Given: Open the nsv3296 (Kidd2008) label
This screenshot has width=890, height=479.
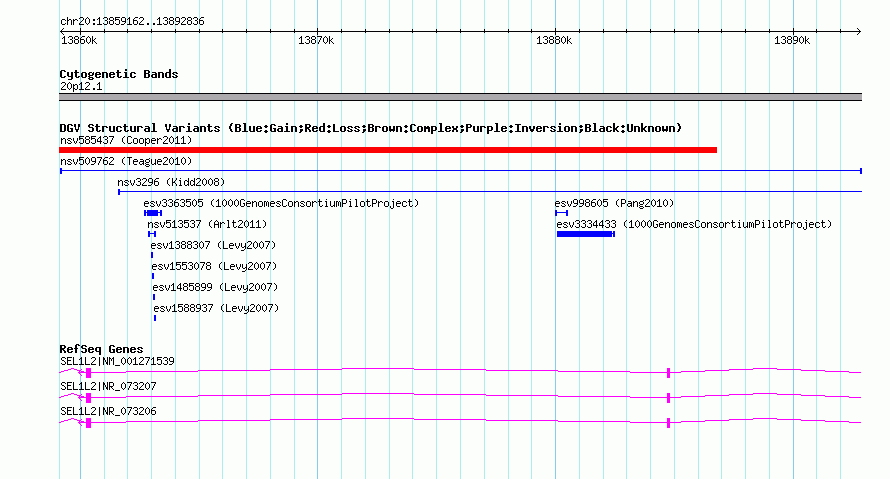Looking at the screenshot, I should coord(171,182).
